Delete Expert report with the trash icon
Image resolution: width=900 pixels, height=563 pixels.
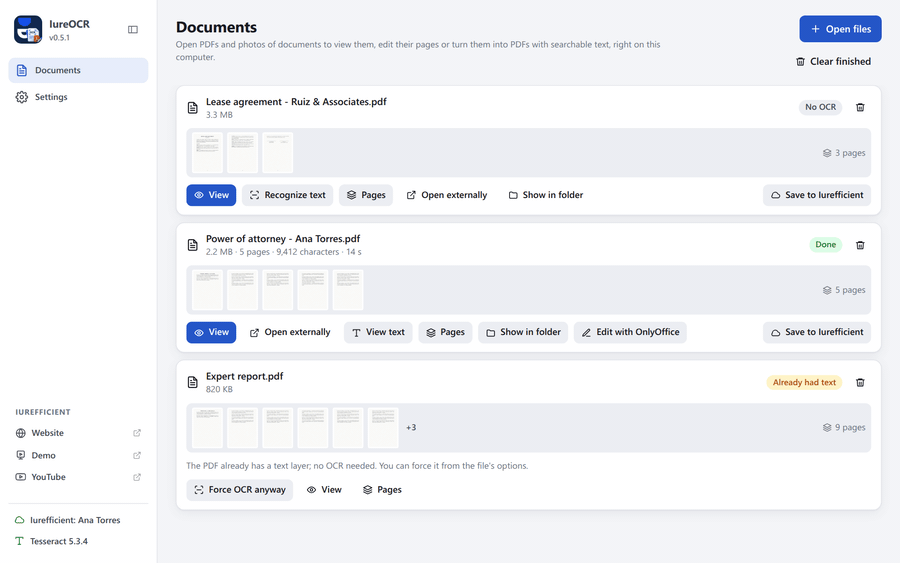pyautogui.click(x=860, y=382)
